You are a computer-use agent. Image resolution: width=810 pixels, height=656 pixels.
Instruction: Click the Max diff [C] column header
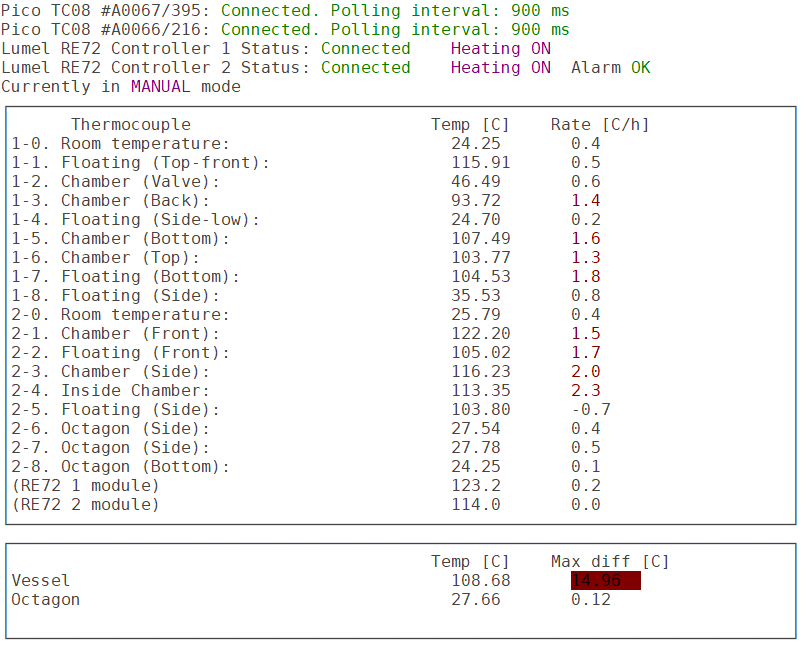609,562
